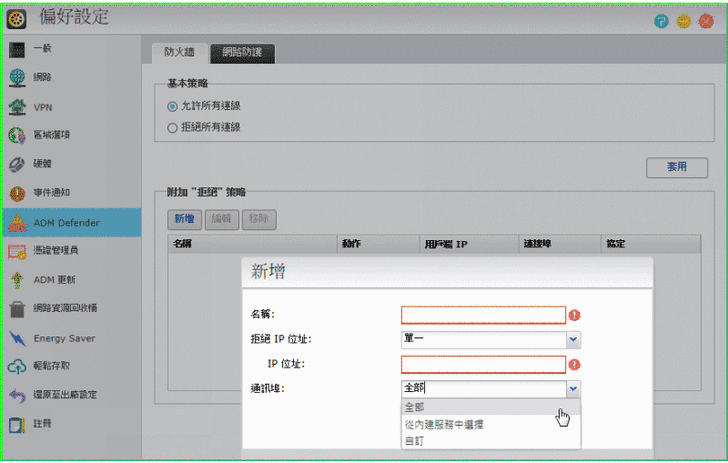The height and width of the screenshot is (463, 728).
Task: Open the Certificate Manager (憑證管理員) icon
Action: coord(17,251)
